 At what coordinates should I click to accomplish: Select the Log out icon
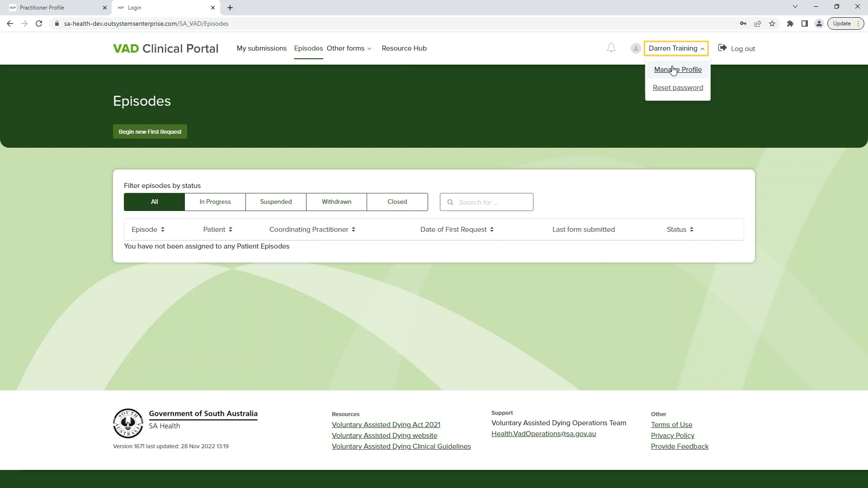pyautogui.click(x=722, y=47)
